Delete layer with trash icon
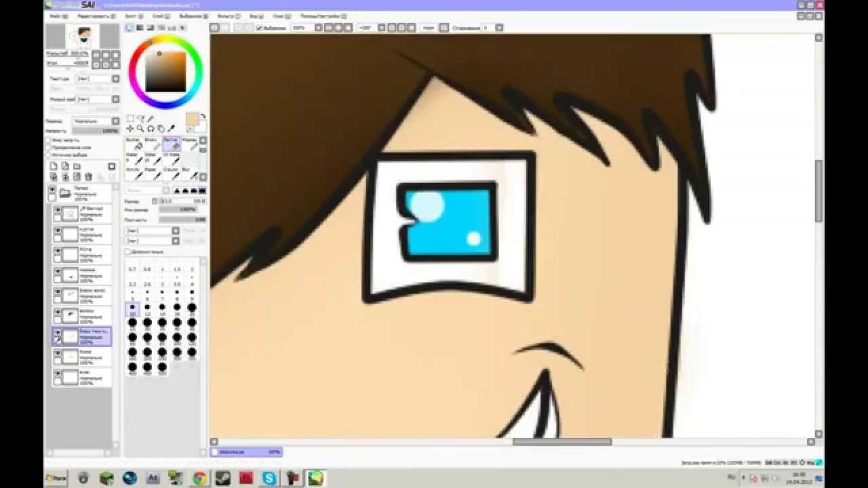This screenshot has width=868, height=488. pos(88,177)
